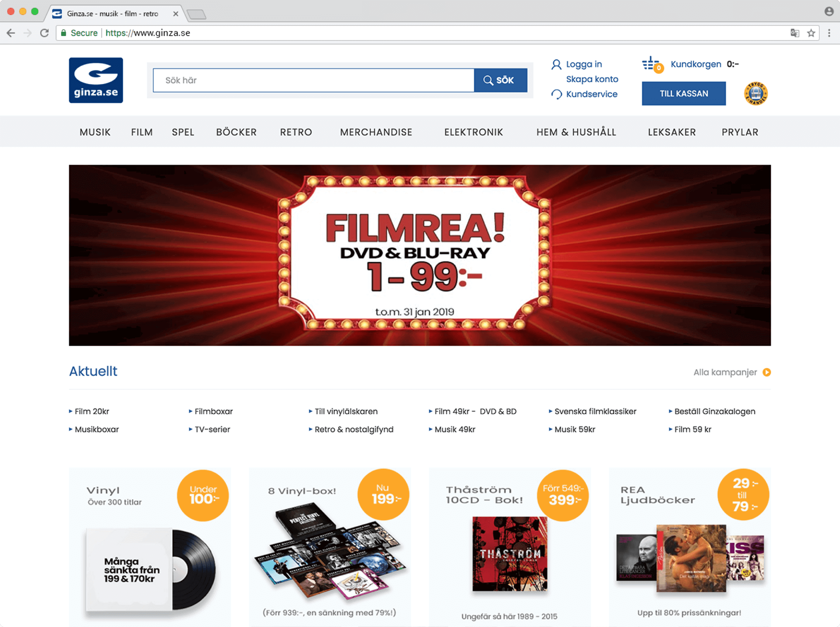
Task: Open Film 49kr - DVD & BD link
Action: (475, 411)
